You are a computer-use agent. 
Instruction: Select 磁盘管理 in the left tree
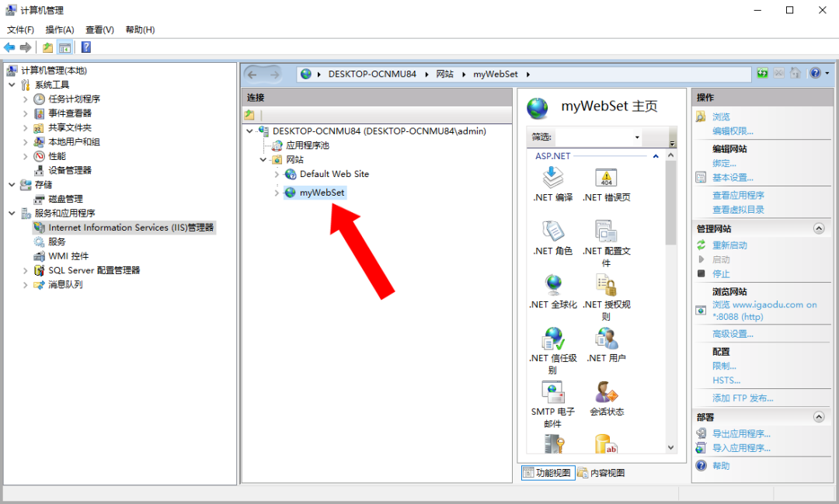tap(66, 199)
